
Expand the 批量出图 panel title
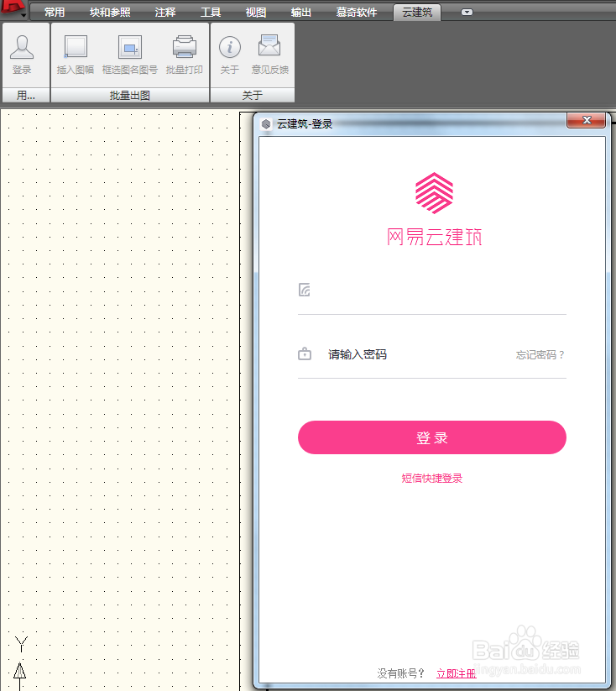[130, 95]
